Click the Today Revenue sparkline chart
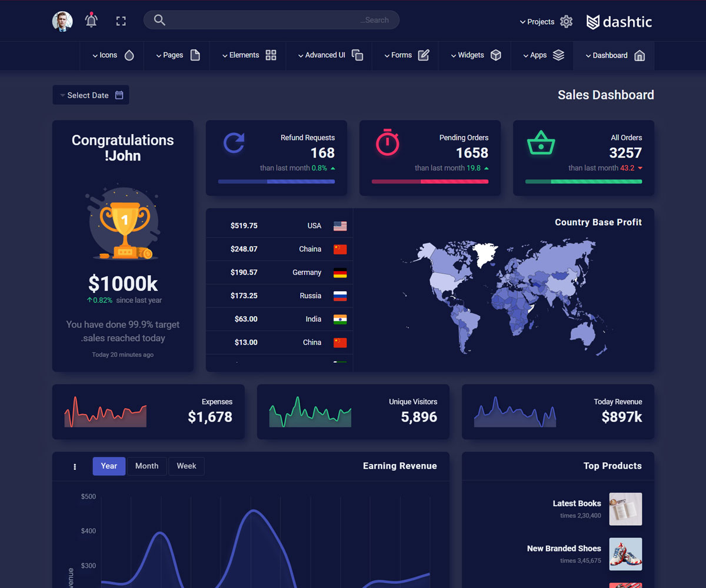Image resolution: width=706 pixels, height=588 pixels. click(x=515, y=412)
